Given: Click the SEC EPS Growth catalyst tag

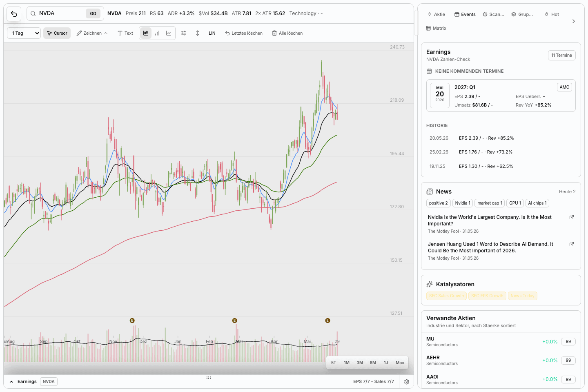Looking at the screenshot, I should tap(488, 296).
